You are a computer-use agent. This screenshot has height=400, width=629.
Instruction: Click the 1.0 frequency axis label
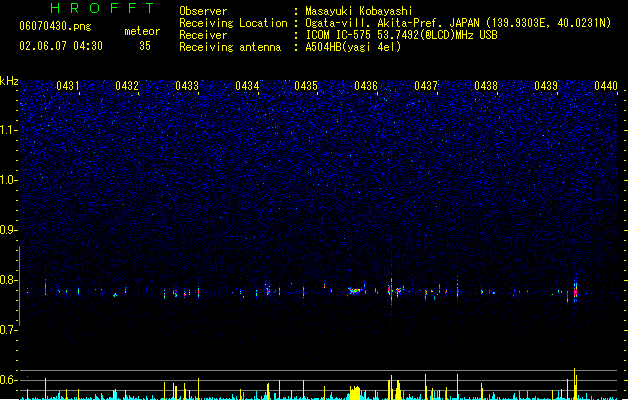(8, 180)
